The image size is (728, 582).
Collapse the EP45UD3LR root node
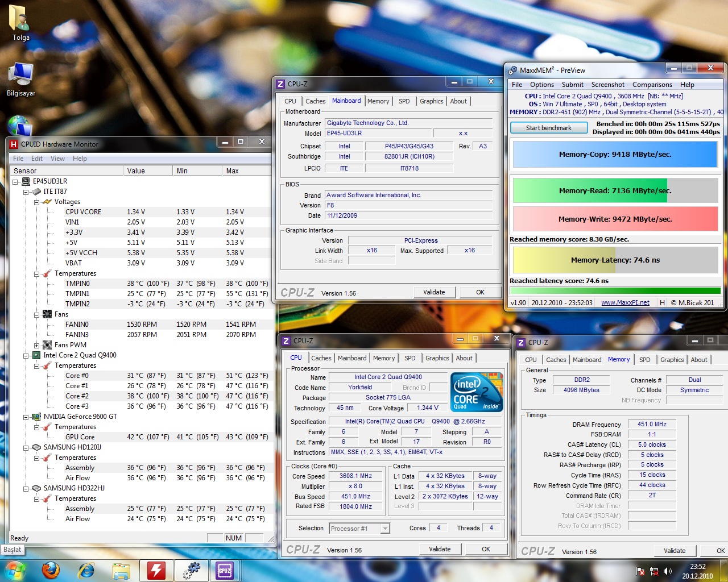15,182
